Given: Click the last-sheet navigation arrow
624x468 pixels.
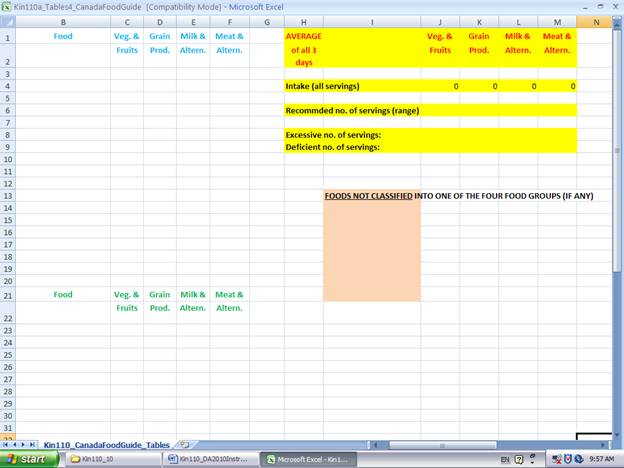Looking at the screenshot, I should pyautogui.click(x=33, y=443).
